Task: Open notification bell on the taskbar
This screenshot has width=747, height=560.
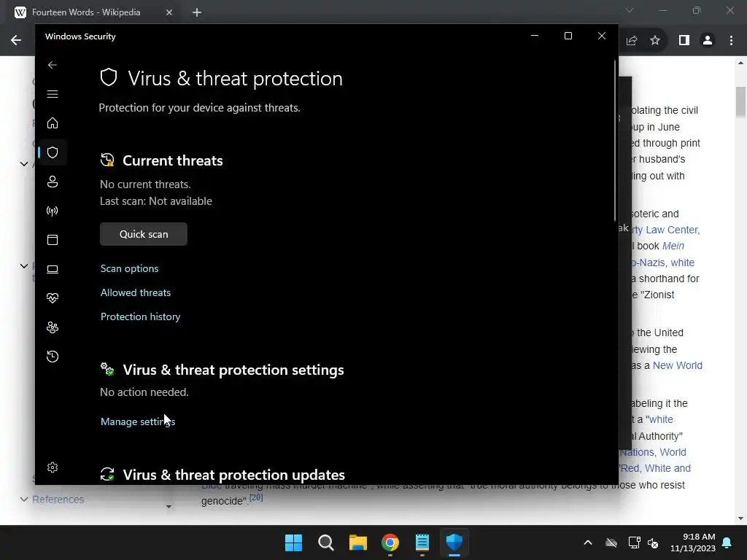Action: point(727,542)
